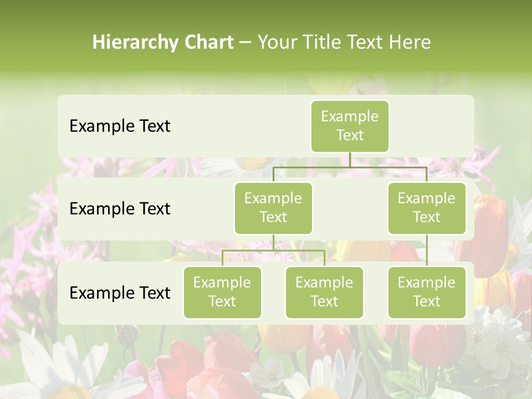Click the first row's Example Text label
Viewport: 532px width, 399px height.
pyautogui.click(x=120, y=126)
